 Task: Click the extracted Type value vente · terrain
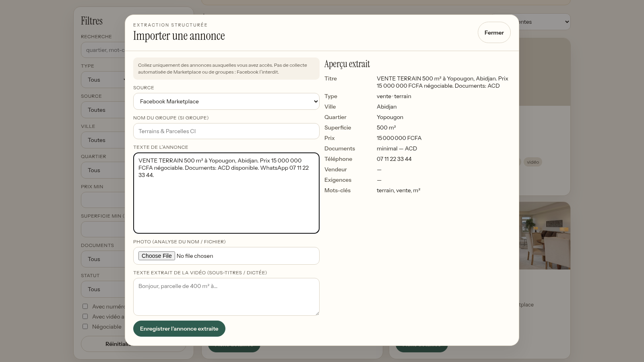tap(394, 96)
